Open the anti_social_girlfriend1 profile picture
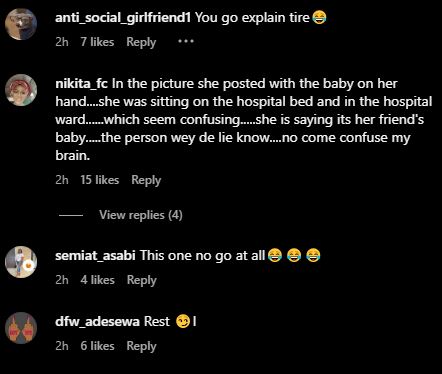 (21, 24)
